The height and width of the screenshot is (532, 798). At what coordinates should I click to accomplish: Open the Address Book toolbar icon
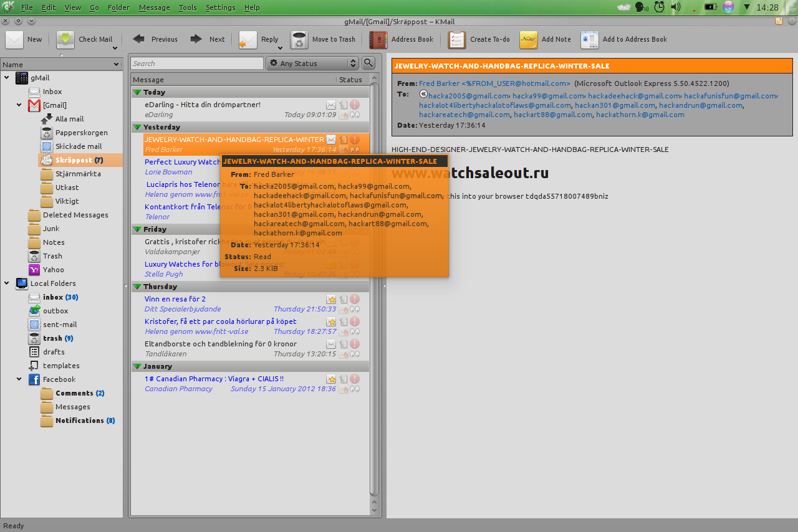point(378,39)
